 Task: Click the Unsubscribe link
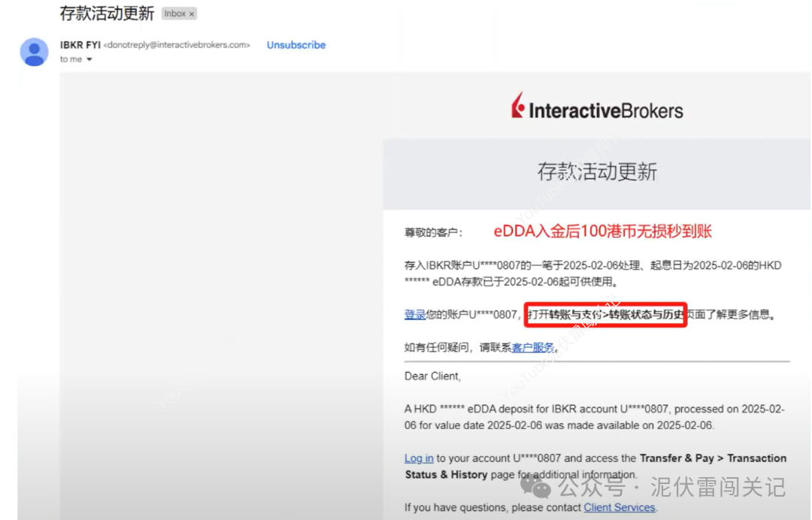point(295,45)
